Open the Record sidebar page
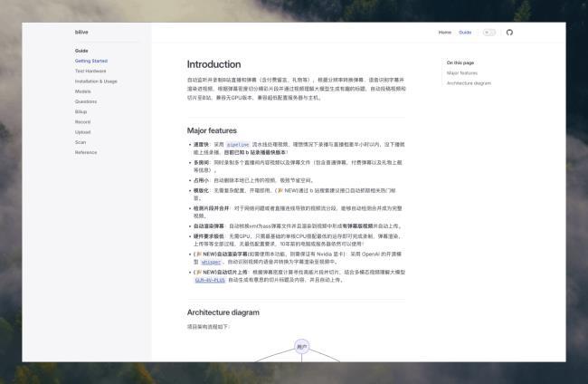This screenshot has width=588, height=384. point(83,121)
